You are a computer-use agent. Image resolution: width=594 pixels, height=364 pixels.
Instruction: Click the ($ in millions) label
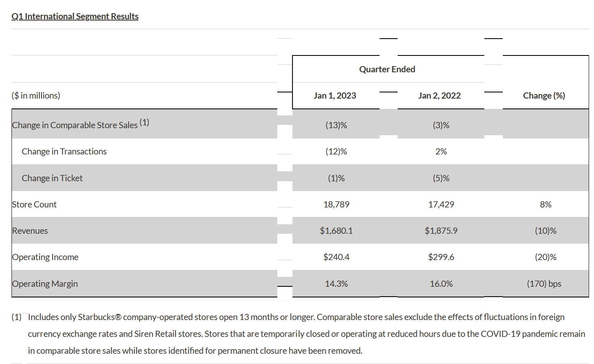(36, 96)
